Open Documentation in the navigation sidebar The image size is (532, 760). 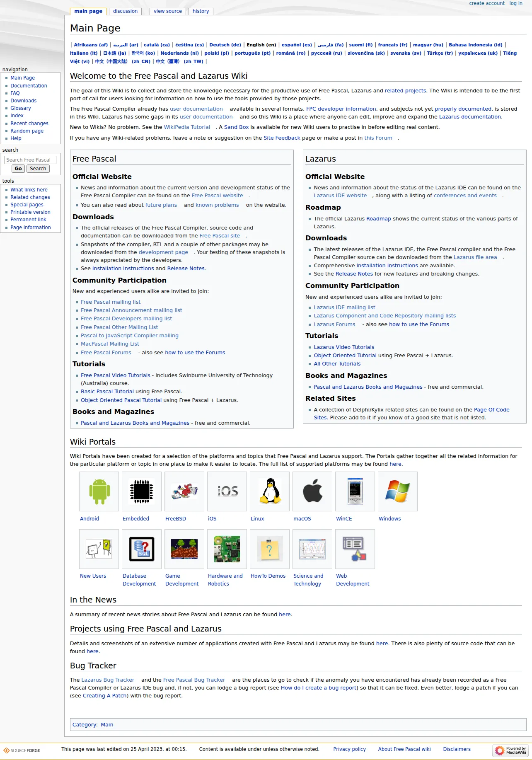[29, 86]
